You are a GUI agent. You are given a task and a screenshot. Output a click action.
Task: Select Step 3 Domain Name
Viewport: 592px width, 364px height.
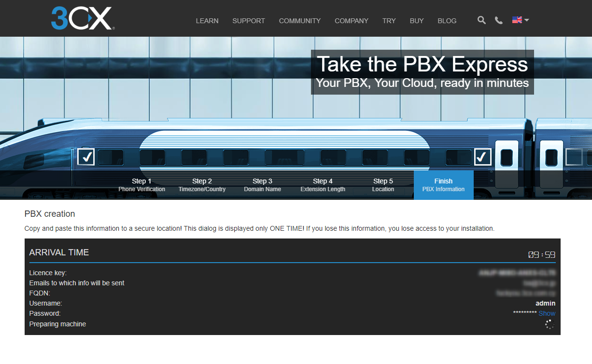263,185
